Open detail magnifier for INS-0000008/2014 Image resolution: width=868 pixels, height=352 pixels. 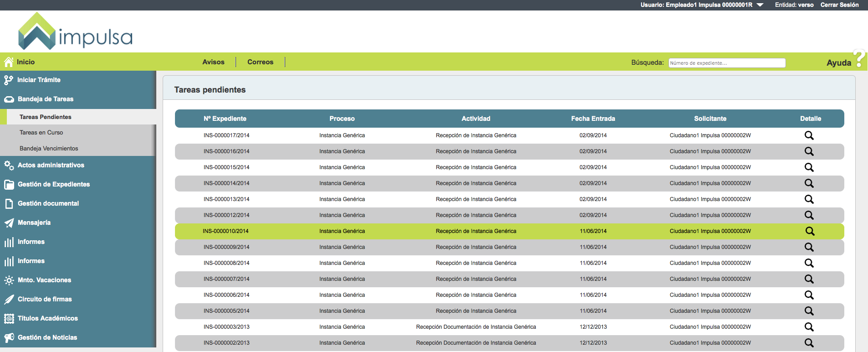(x=809, y=263)
